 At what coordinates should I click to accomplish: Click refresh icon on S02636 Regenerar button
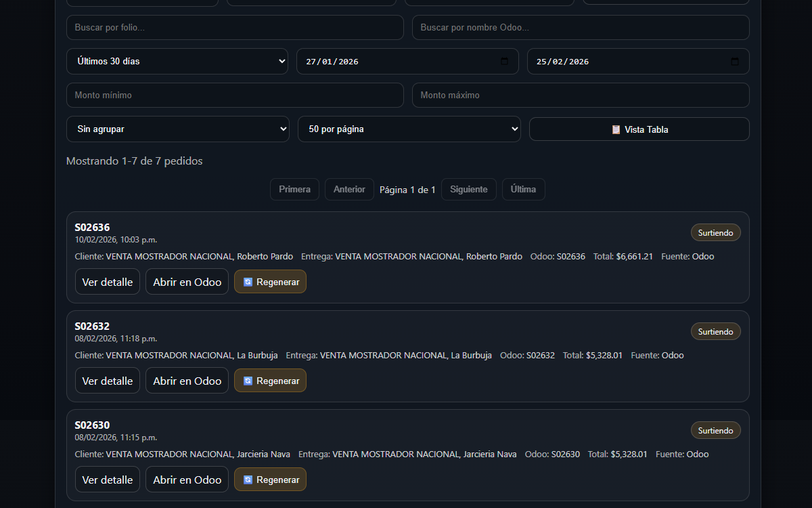(x=248, y=282)
